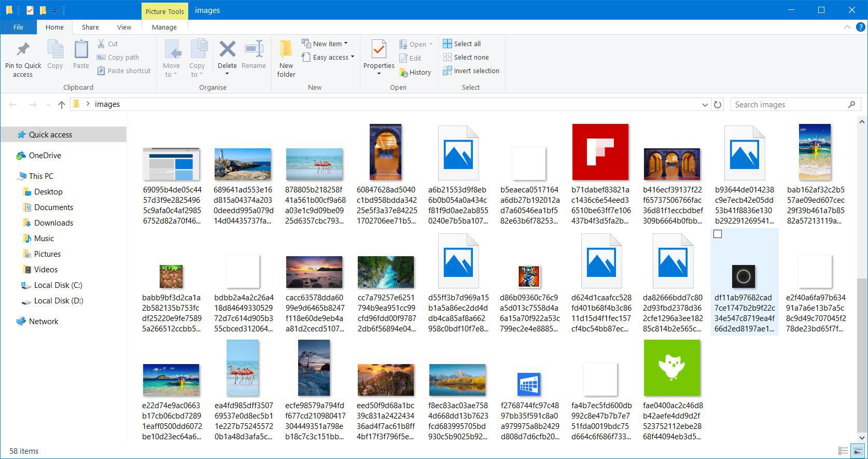Create a New folder

(x=286, y=59)
